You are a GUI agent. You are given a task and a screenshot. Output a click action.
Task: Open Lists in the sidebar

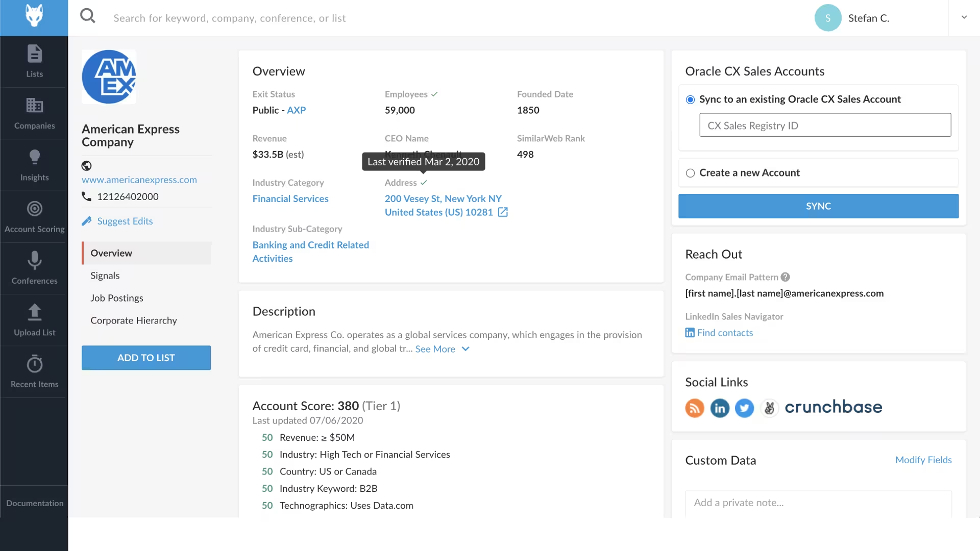point(34,61)
